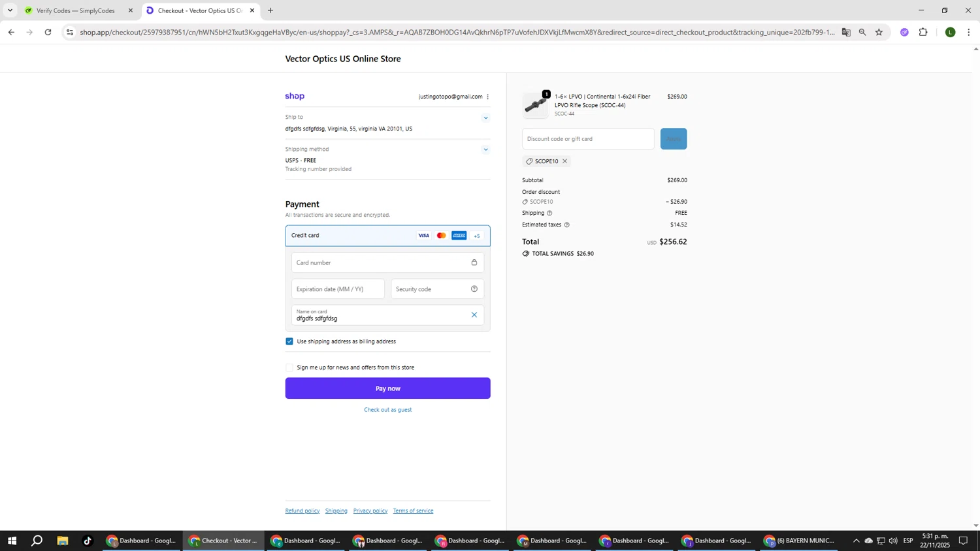Open the Shipping policy link

point(336,511)
